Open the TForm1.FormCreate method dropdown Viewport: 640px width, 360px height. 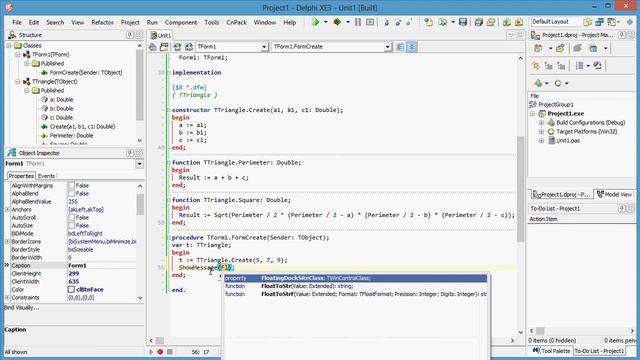click(387, 47)
